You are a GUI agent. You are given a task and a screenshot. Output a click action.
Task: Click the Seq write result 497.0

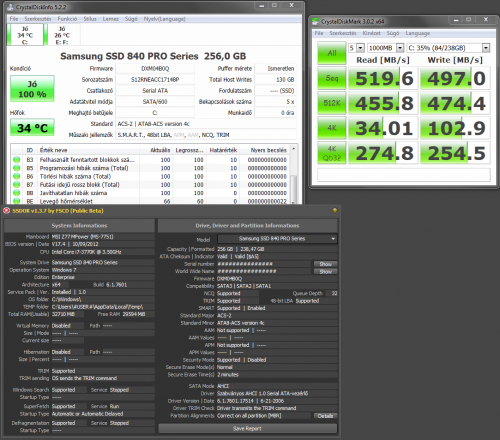click(x=455, y=78)
